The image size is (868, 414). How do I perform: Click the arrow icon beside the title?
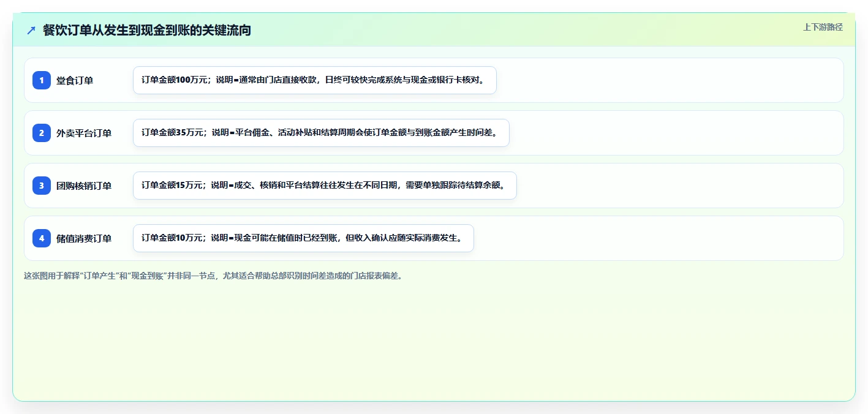point(31,30)
